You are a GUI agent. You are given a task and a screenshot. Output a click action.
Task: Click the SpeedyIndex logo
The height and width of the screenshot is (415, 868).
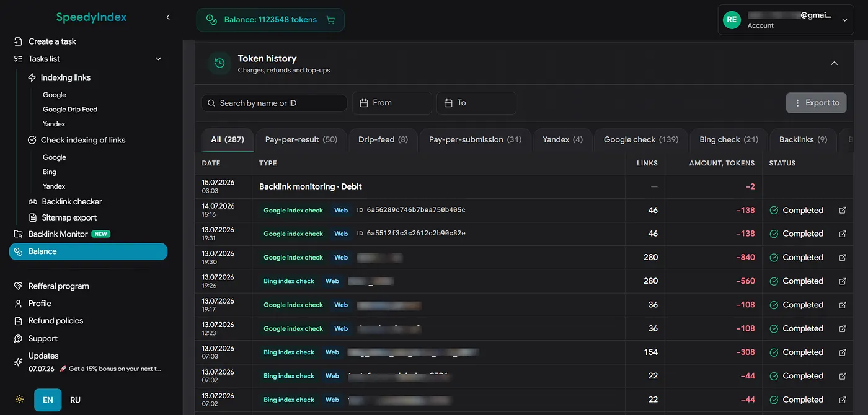click(x=91, y=17)
